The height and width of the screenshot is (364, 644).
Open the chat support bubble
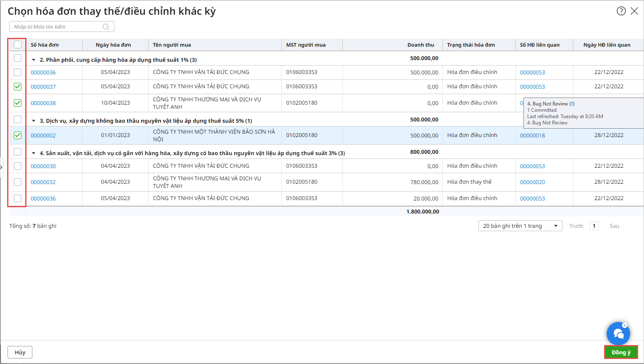click(x=618, y=334)
